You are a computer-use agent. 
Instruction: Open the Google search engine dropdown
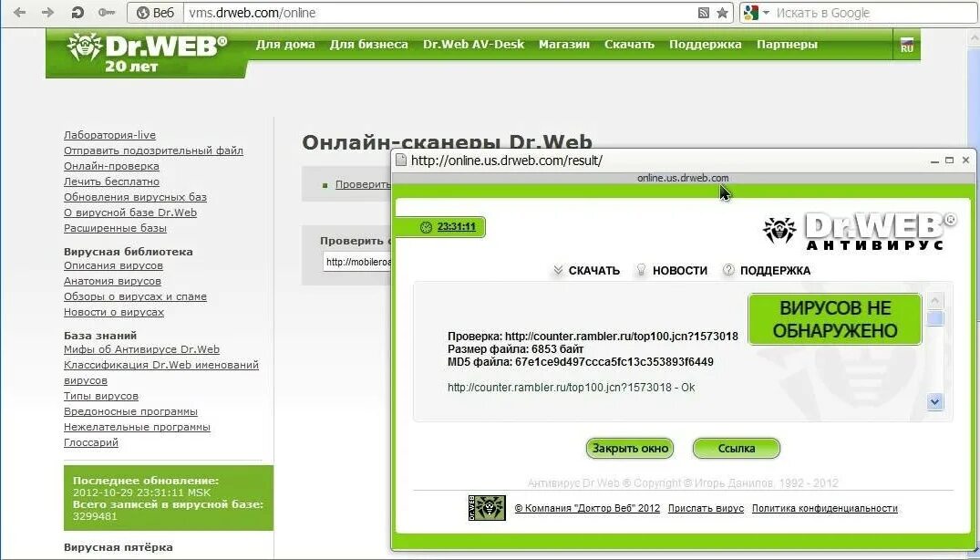(x=757, y=13)
